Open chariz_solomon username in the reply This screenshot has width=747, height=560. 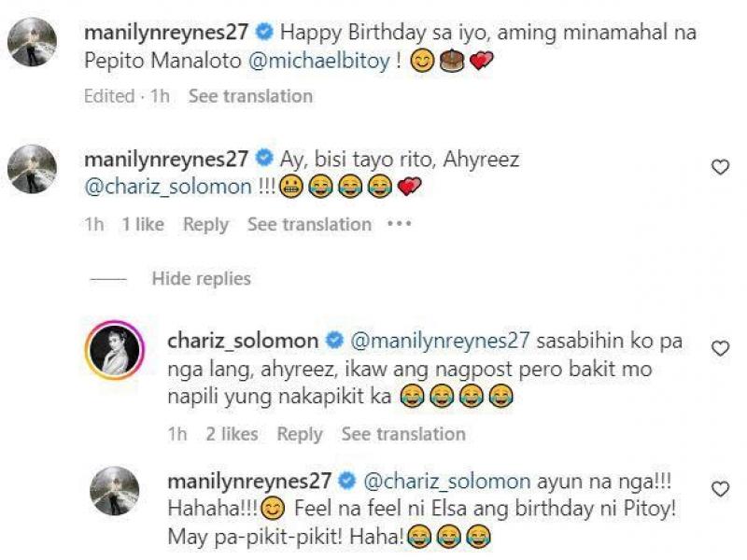243,341
